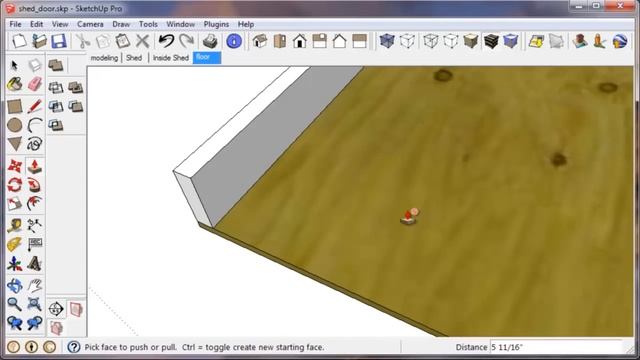
Task: Select the floor scene tab
Action: click(x=207, y=58)
